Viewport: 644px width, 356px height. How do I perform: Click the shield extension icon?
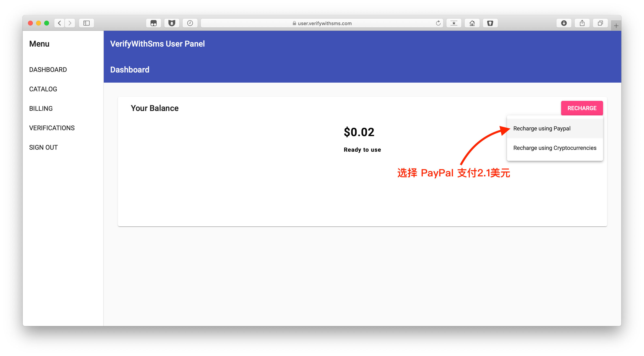click(x=172, y=23)
